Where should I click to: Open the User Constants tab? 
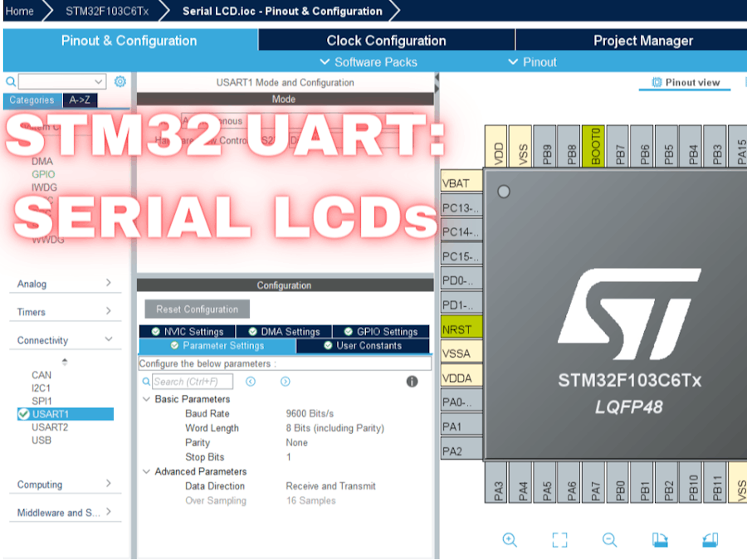pos(363,346)
